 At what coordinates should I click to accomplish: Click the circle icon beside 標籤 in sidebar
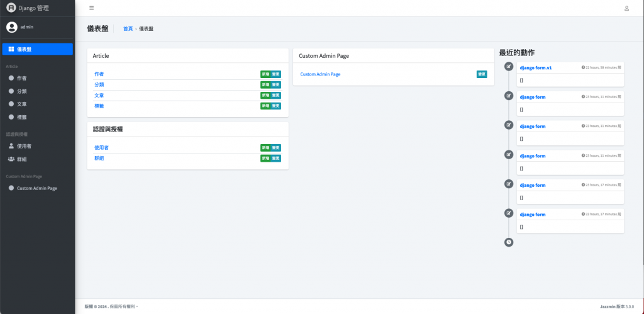(11, 117)
